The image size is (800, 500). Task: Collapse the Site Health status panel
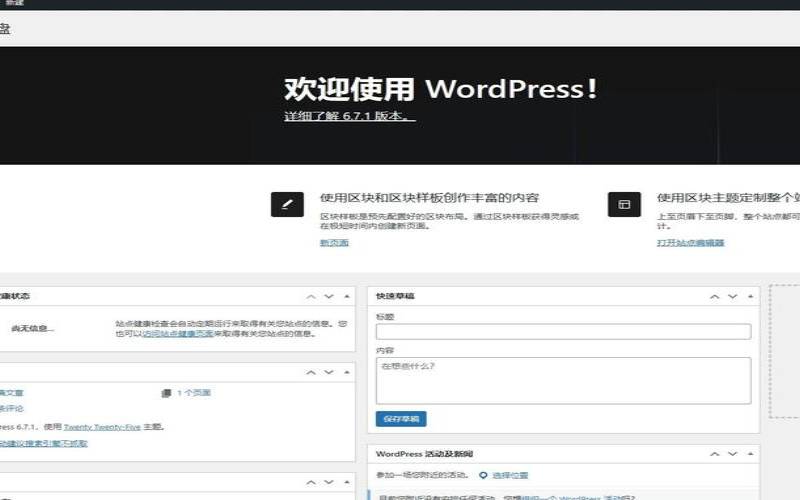pos(347,297)
